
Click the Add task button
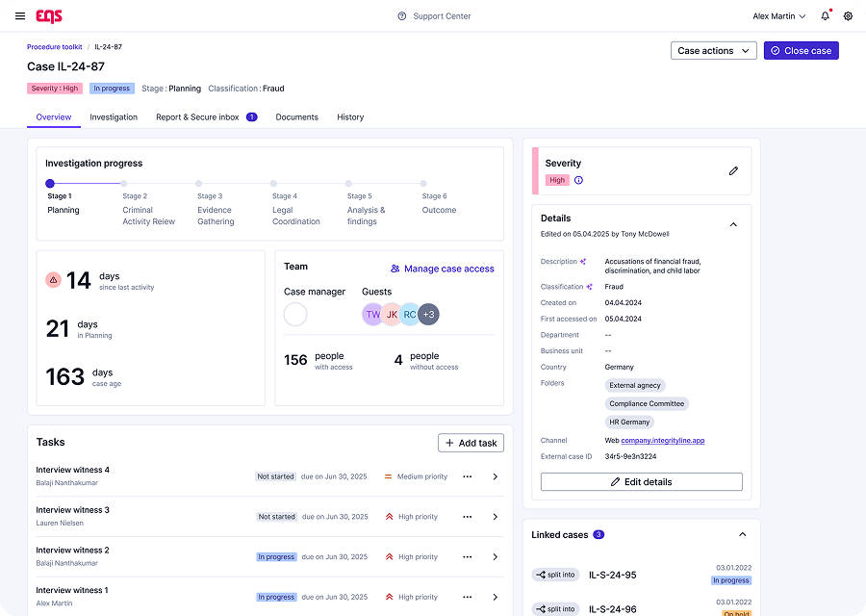471,443
